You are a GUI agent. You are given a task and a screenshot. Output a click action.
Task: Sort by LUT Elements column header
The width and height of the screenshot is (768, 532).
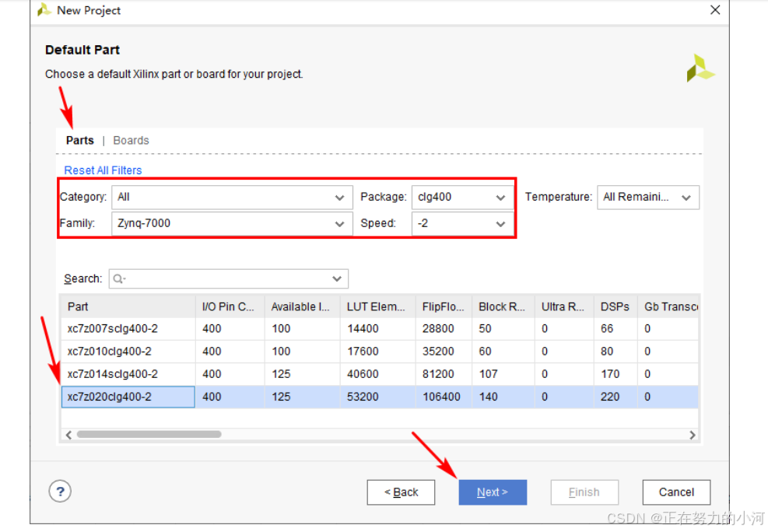[377, 306]
